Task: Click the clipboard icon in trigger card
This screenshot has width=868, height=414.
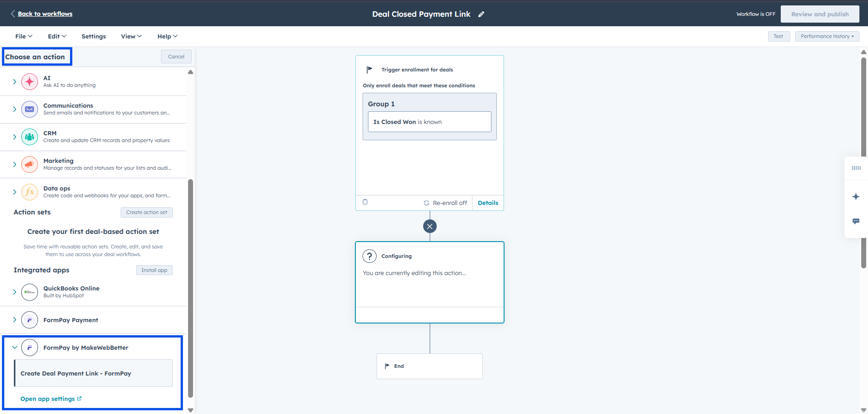Action: (x=365, y=202)
